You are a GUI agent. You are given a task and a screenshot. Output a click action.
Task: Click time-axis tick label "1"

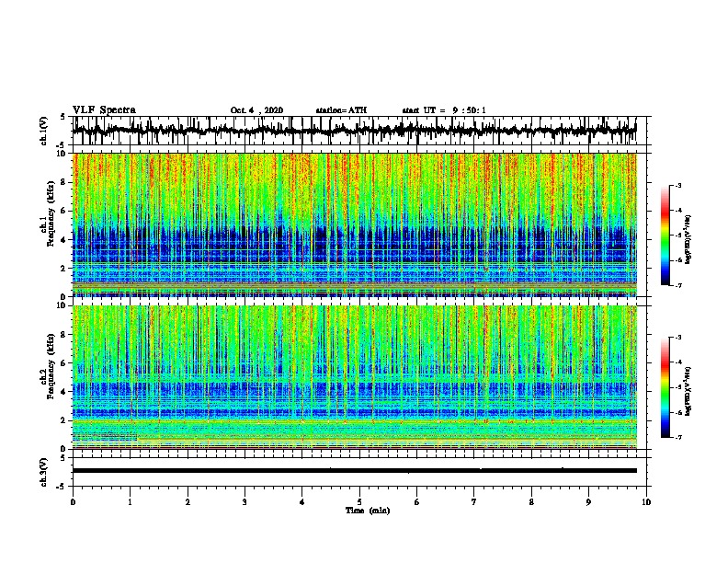[130, 502]
